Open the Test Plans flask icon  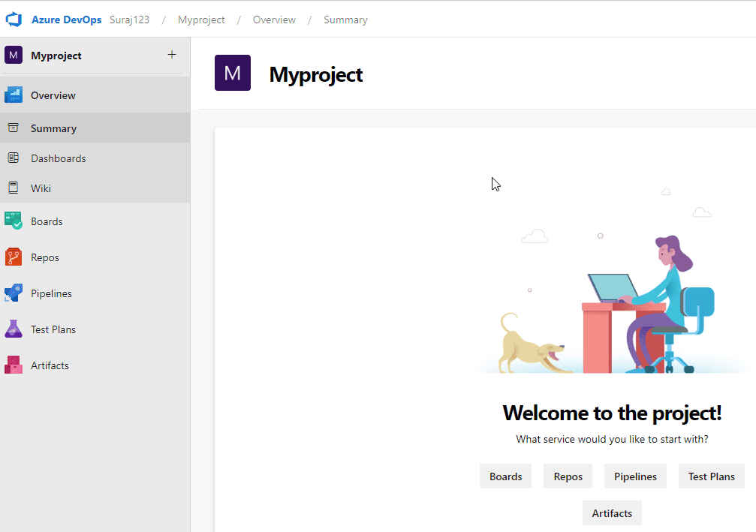pos(14,329)
